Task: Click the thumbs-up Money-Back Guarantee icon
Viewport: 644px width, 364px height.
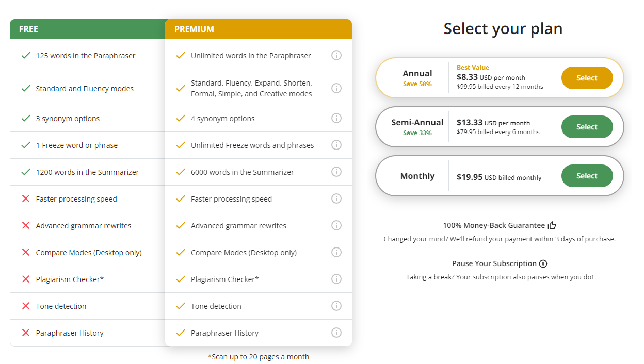Action: (552, 225)
